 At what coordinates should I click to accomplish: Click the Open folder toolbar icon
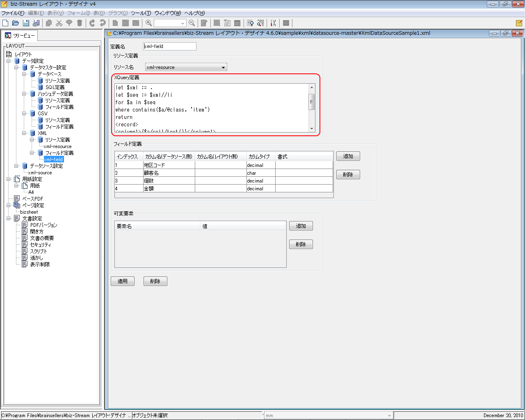coord(16,23)
